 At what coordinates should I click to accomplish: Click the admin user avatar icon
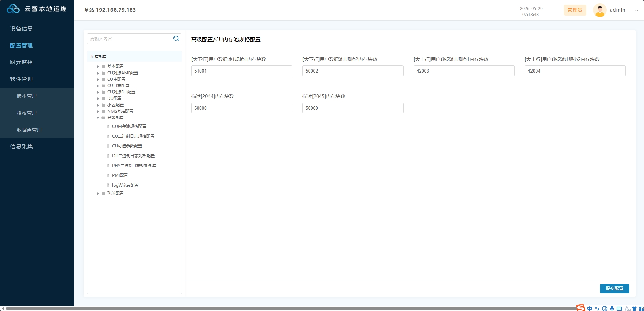point(600,10)
